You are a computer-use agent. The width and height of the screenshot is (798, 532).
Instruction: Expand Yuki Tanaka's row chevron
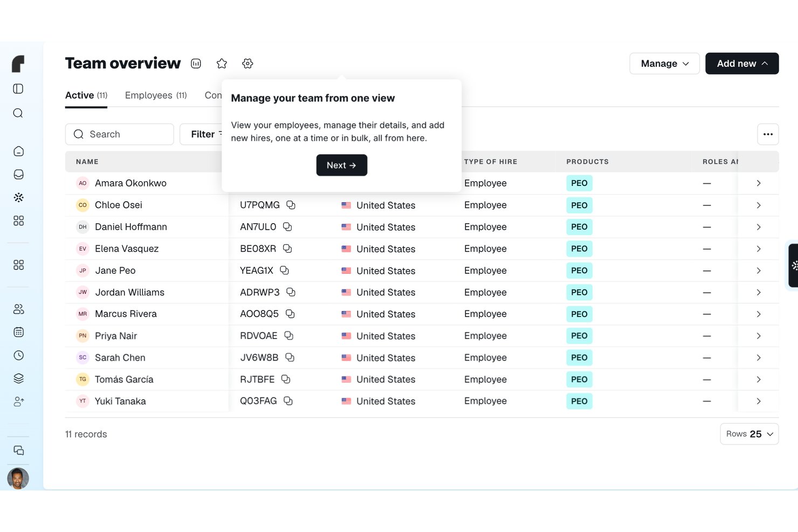point(759,401)
